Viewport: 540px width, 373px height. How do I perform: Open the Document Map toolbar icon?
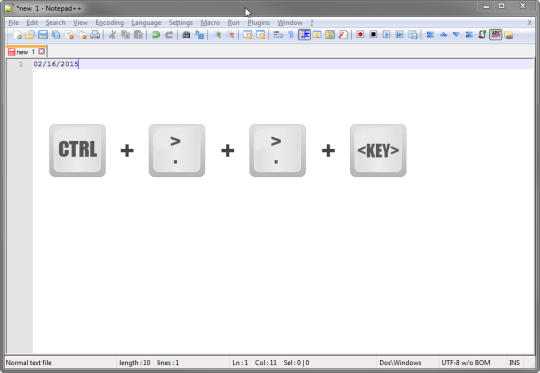coord(330,35)
